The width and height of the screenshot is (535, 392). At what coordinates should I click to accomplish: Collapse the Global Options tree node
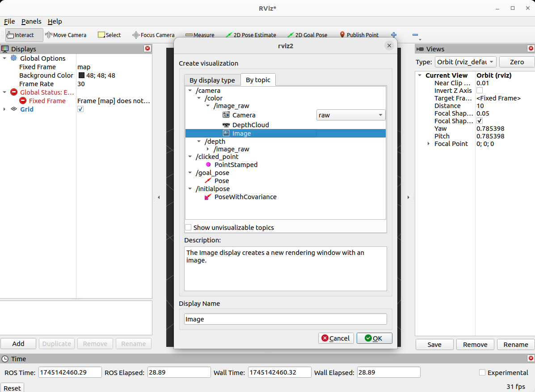(x=4, y=58)
